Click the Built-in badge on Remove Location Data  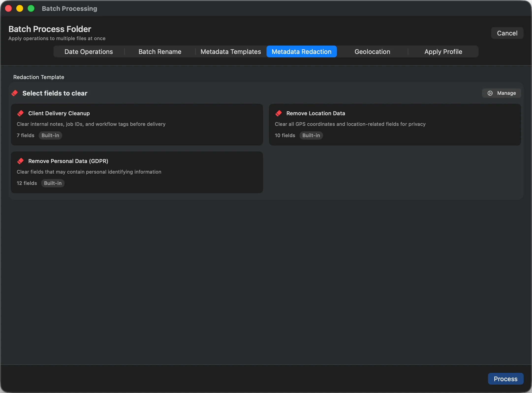(311, 135)
